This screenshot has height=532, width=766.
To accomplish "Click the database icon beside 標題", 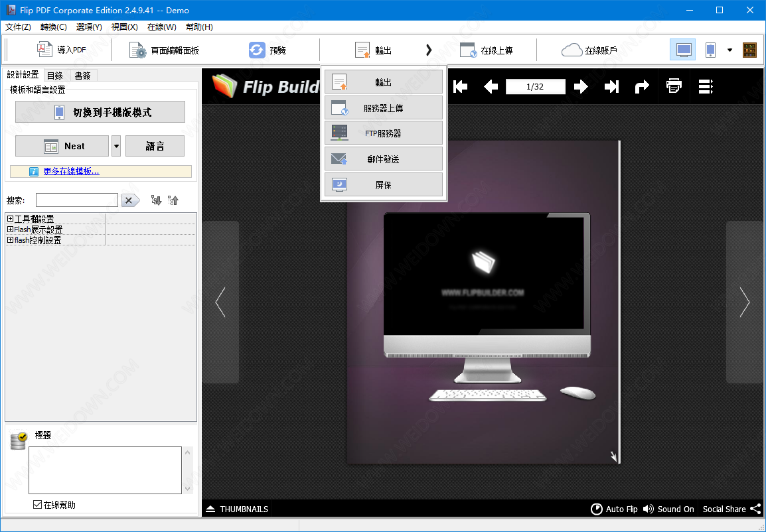I will [x=19, y=440].
